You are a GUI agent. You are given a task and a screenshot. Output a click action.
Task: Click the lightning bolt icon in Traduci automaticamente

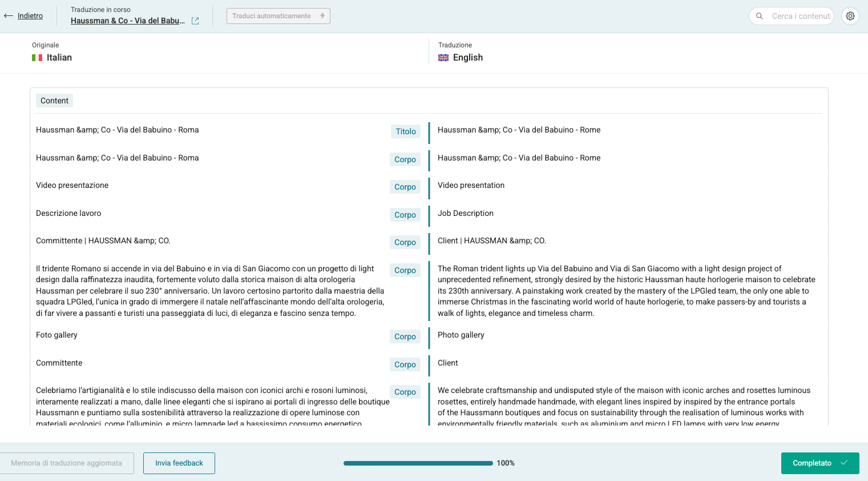(322, 16)
